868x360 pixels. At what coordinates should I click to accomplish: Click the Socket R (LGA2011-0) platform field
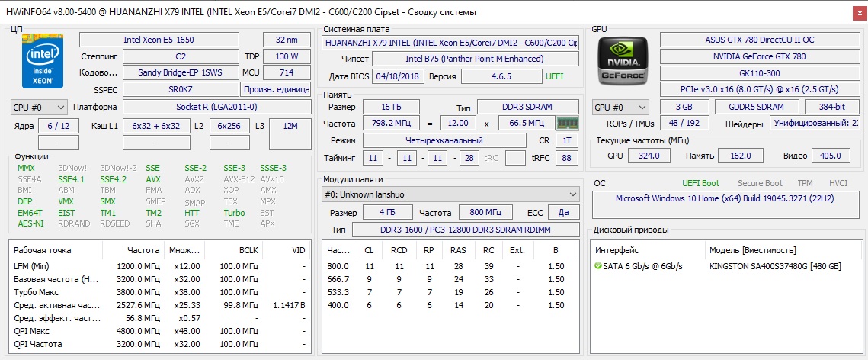pos(216,107)
